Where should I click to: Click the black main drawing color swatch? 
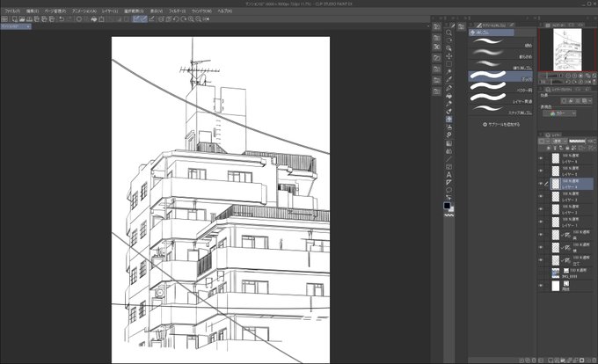[447, 206]
